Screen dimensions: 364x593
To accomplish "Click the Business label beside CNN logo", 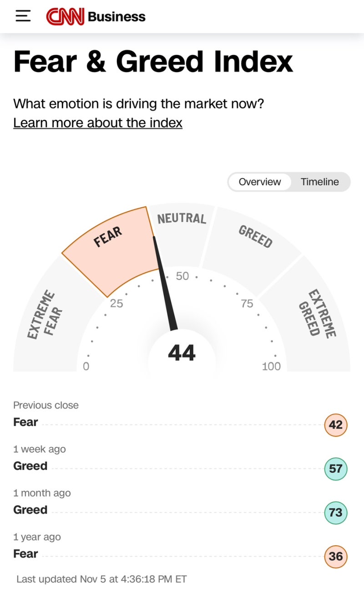I will coord(116,17).
